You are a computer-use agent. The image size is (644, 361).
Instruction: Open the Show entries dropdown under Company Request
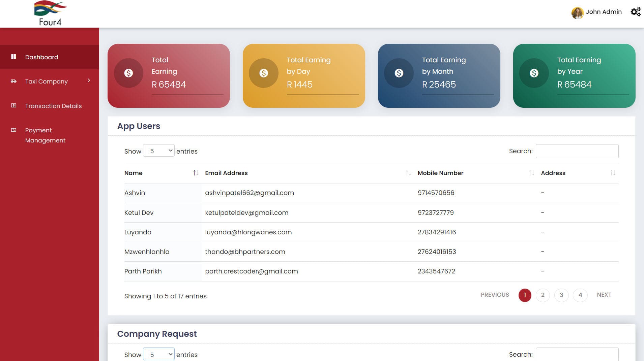(158, 354)
